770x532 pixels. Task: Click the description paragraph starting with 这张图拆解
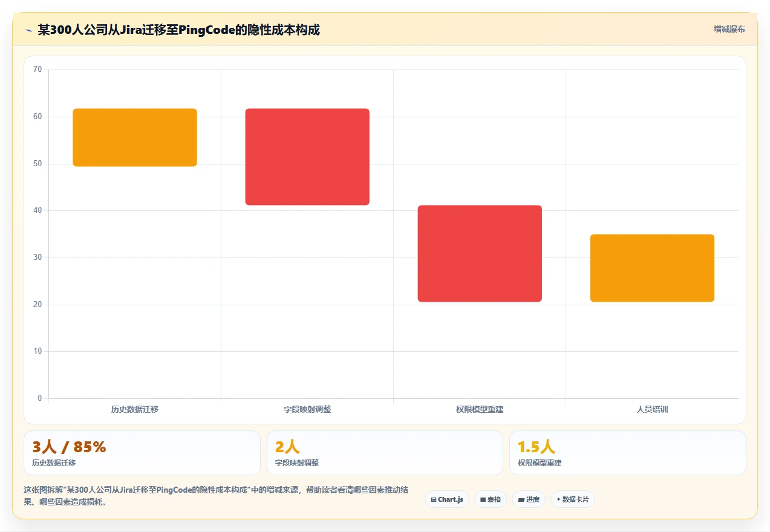click(216, 496)
